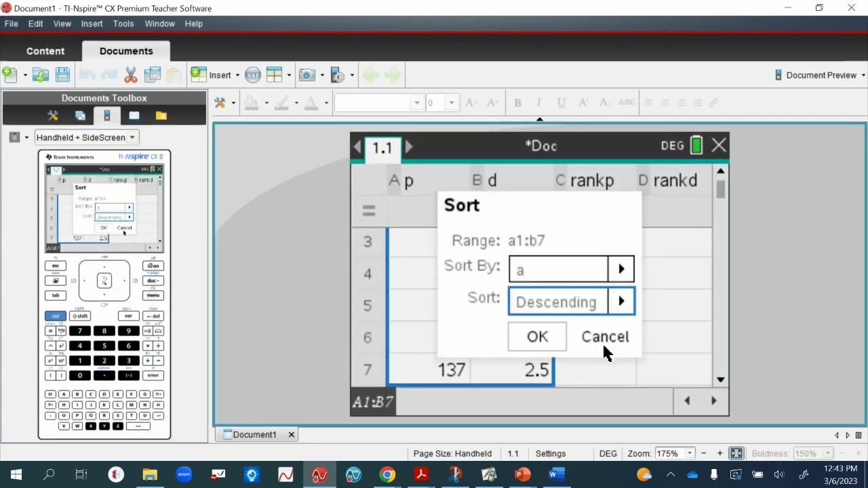Expand the Sort By field arrow
Viewport: 868px width, 488px height.
[x=621, y=269]
